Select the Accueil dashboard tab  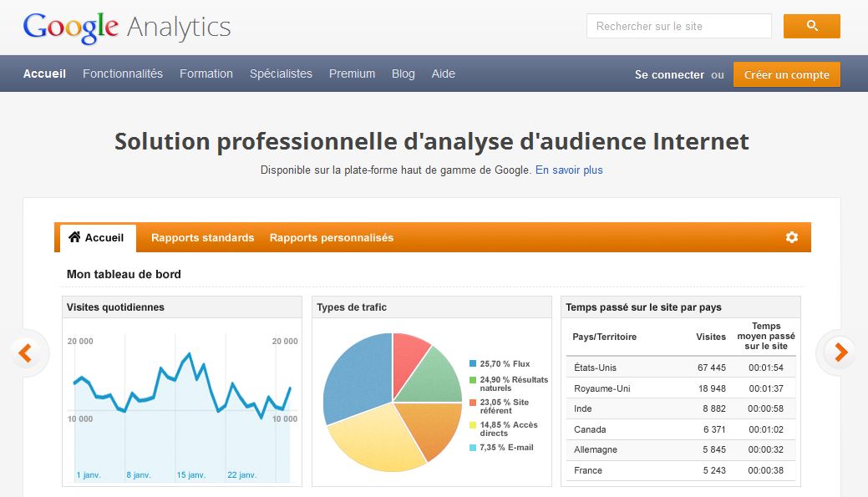(x=98, y=238)
